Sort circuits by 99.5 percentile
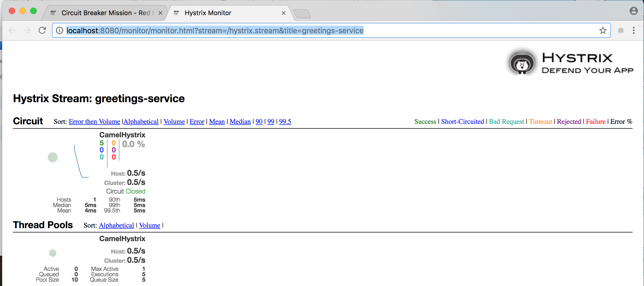This screenshot has height=286, width=644. click(x=285, y=122)
